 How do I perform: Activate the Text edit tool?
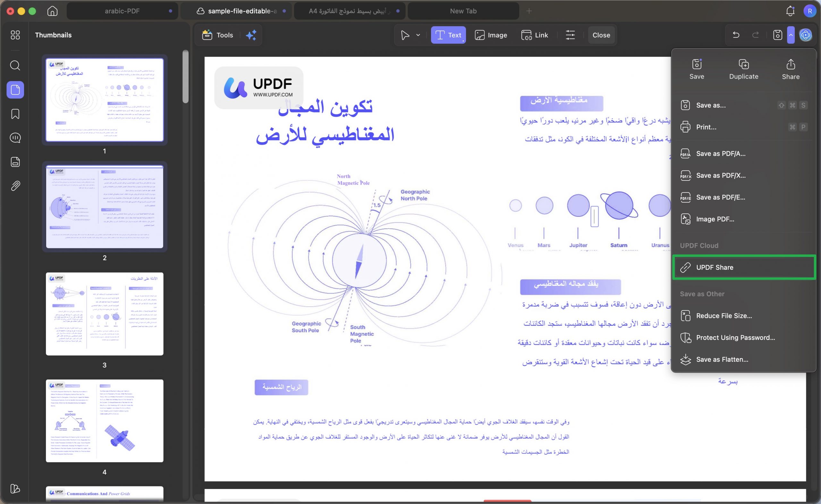point(448,35)
